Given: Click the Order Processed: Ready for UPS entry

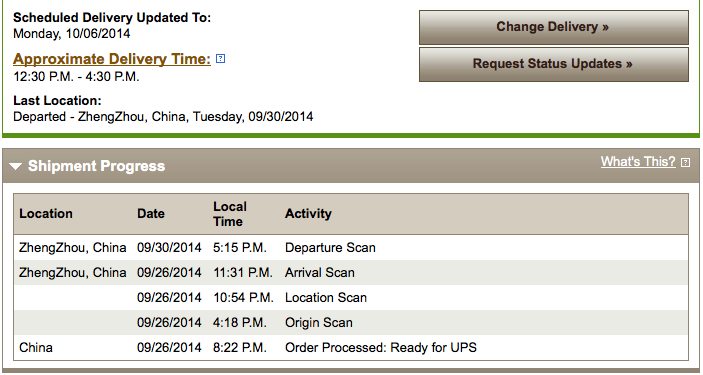Looking at the screenshot, I should click(381, 348).
